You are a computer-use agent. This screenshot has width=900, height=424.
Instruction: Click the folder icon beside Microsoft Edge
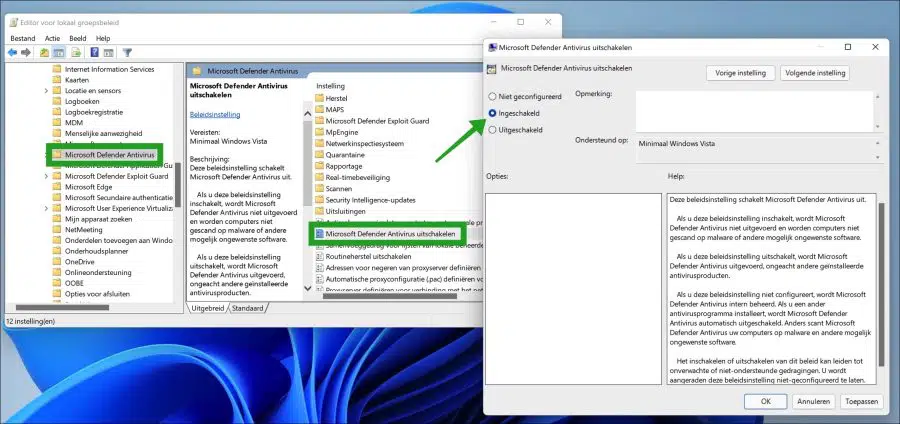56,187
